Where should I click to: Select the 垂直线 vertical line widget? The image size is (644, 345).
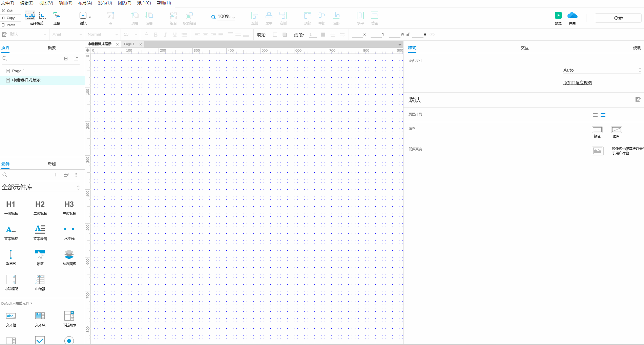coord(11,258)
